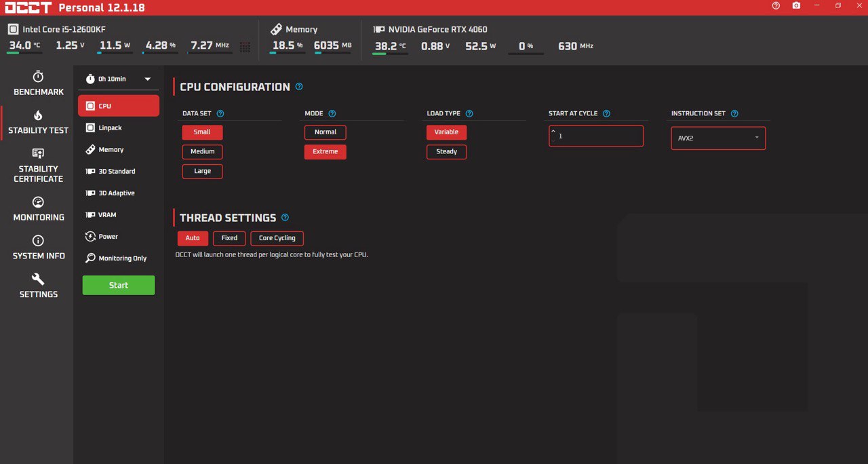Click the VRAM test card icon
868x464 pixels.
[90, 214]
